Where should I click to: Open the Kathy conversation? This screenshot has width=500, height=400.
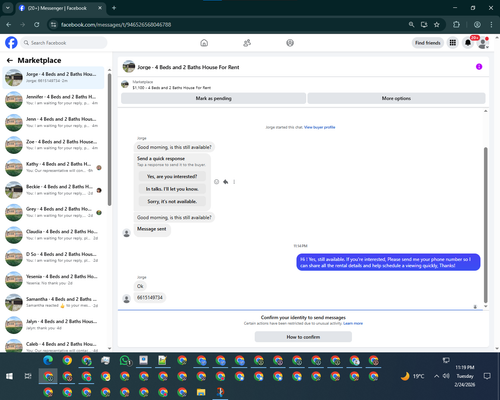(53, 167)
